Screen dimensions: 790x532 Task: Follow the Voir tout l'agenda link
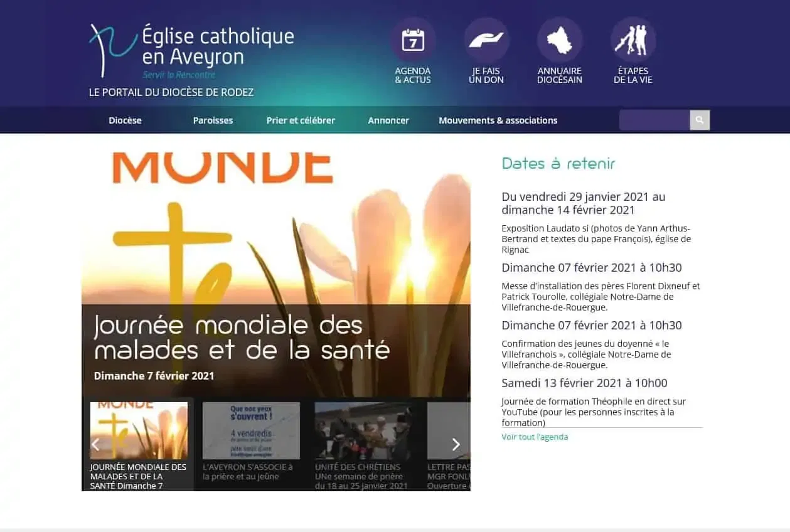click(535, 437)
